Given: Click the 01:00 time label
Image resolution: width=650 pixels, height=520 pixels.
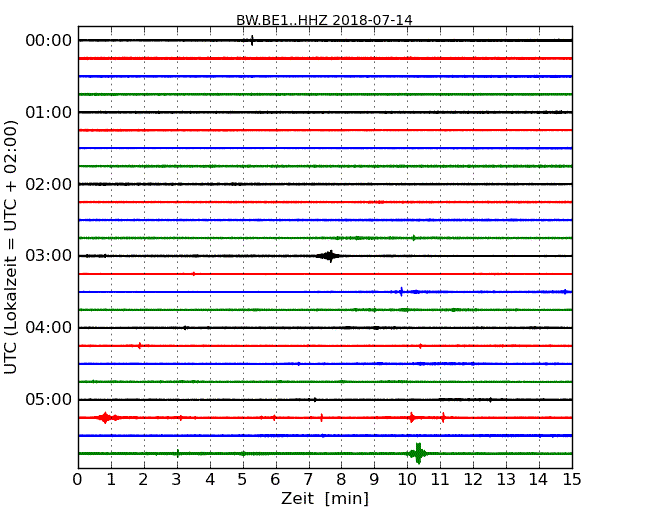Looking at the screenshot, I should pyautogui.click(x=49, y=112).
